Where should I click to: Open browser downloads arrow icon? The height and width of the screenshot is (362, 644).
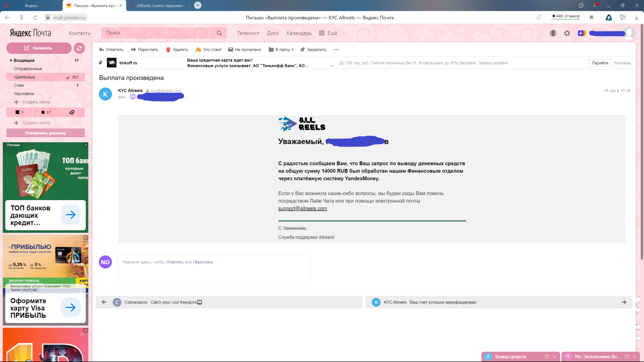pyautogui.click(x=636, y=17)
